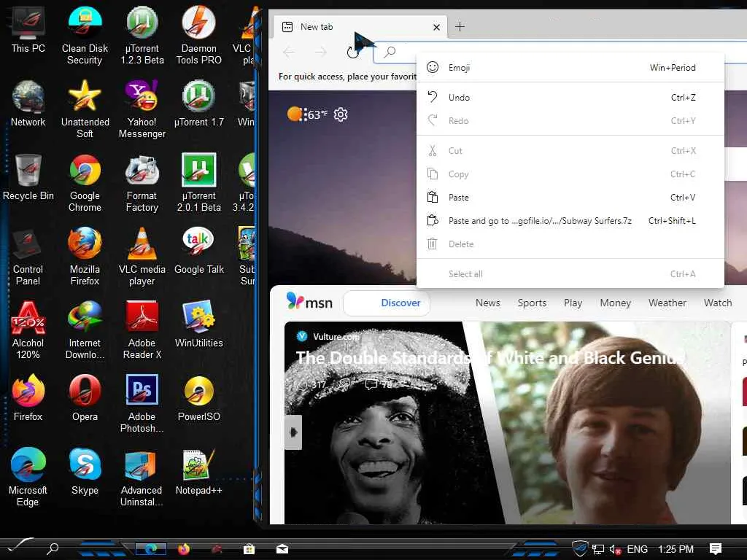The width and height of the screenshot is (747, 560).
Task: Open Yahoo! Messenger icon
Action: click(x=142, y=108)
